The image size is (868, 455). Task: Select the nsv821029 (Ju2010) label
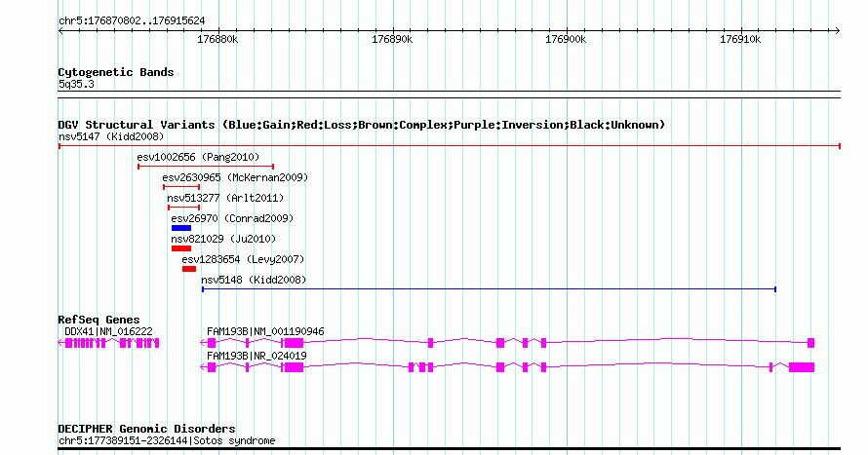[223, 240]
